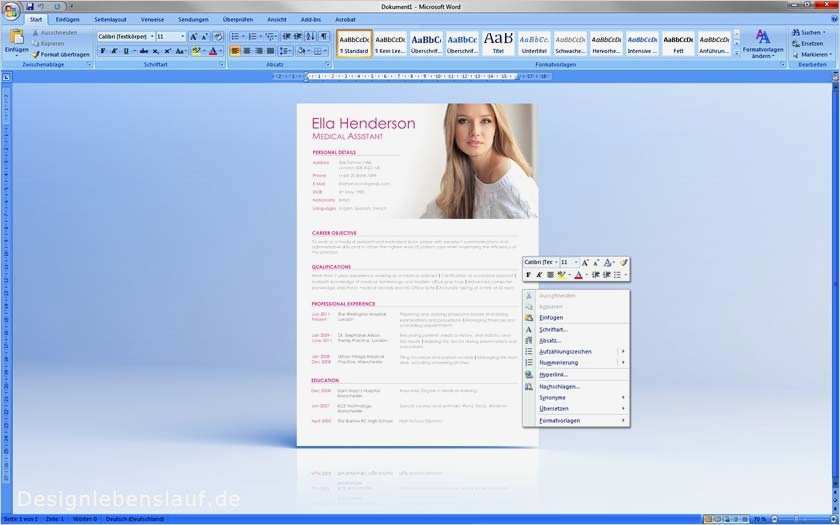Click the red font color button in the ribbon
840x525 pixels.
coord(213,51)
